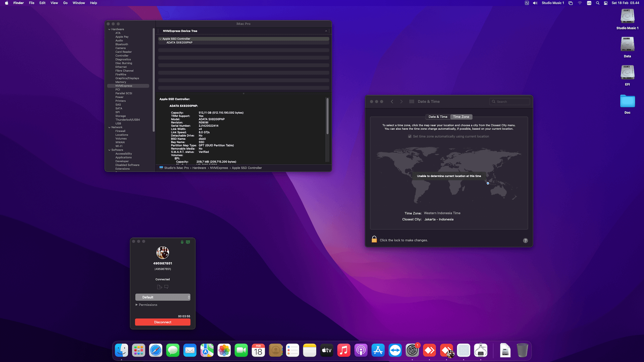
Task: Switch to the Date & Time tab
Action: (x=438, y=117)
